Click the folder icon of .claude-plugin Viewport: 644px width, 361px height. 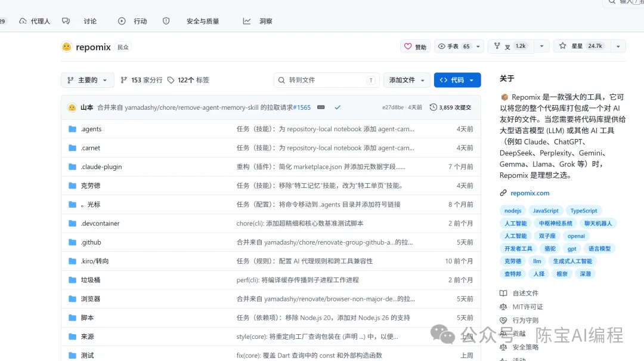click(72, 167)
